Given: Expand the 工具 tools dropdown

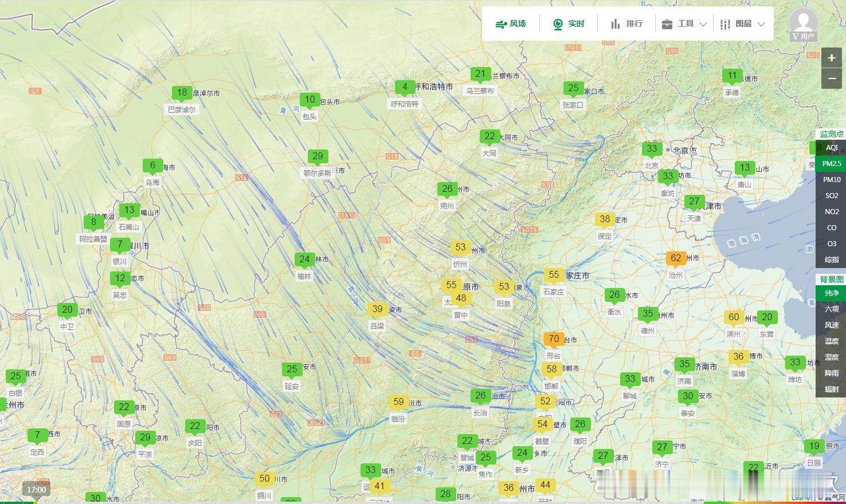Looking at the screenshot, I should click(x=684, y=24).
